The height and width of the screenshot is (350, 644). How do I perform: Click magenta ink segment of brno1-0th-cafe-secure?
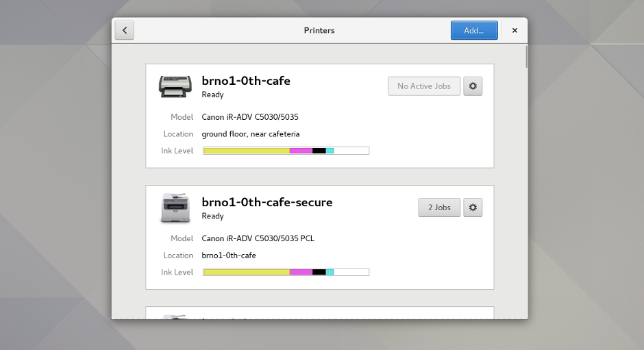[x=301, y=272]
